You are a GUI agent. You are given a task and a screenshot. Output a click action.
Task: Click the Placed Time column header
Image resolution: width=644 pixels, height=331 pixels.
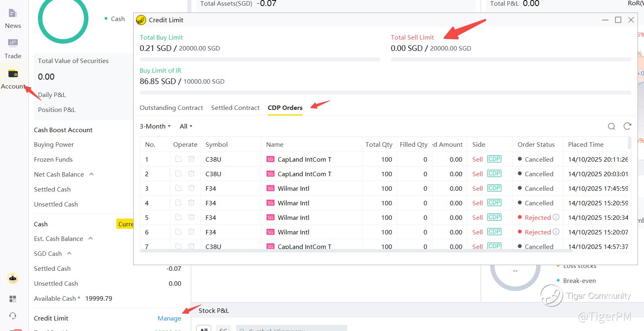coord(585,145)
